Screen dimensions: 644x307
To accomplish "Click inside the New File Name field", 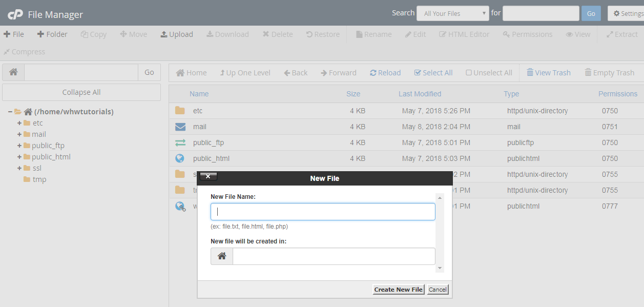I will (322, 211).
